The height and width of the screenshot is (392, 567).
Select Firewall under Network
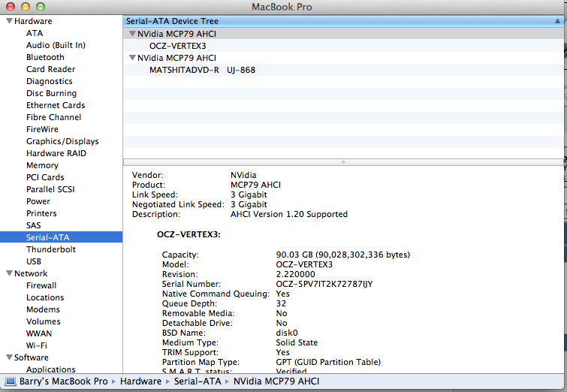pos(41,285)
